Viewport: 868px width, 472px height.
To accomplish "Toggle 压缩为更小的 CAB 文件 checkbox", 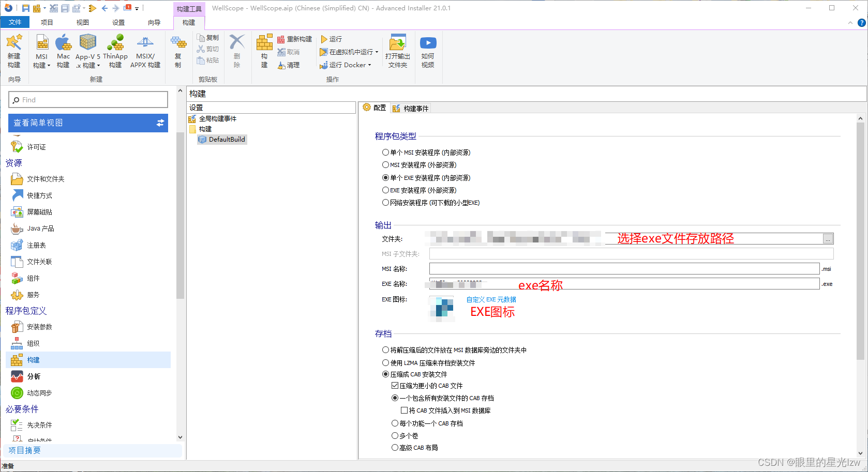I will click(395, 386).
